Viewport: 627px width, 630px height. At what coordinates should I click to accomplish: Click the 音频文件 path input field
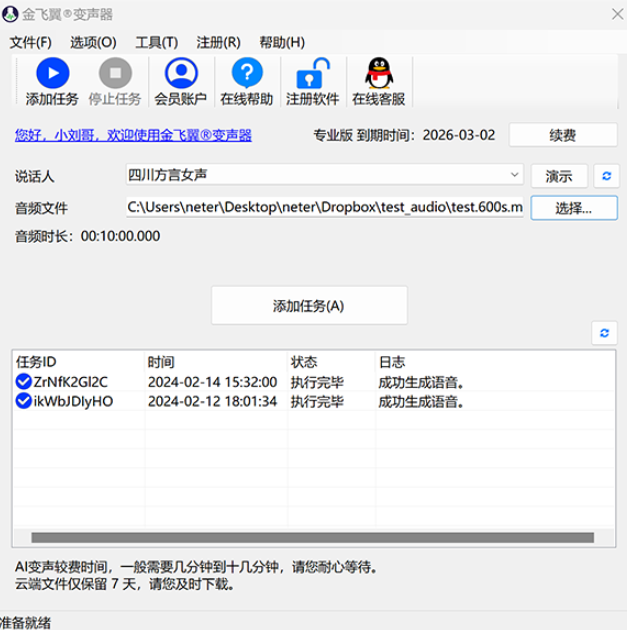(325, 207)
